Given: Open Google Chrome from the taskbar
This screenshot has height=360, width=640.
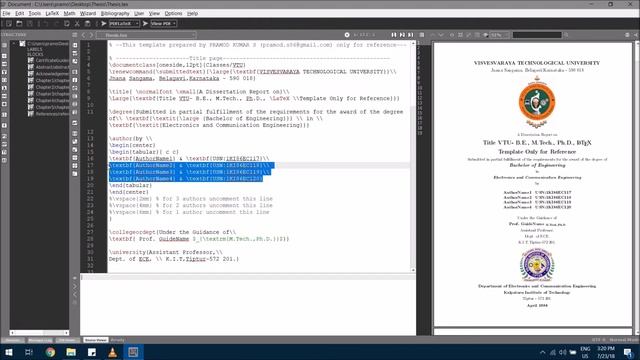Looking at the screenshot, I should 50,352.
